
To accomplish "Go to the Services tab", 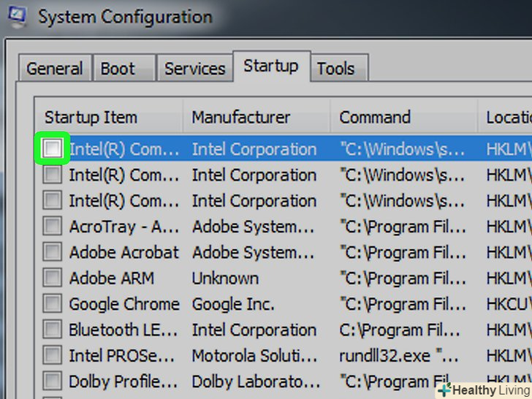I will pyautogui.click(x=194, y=69).
